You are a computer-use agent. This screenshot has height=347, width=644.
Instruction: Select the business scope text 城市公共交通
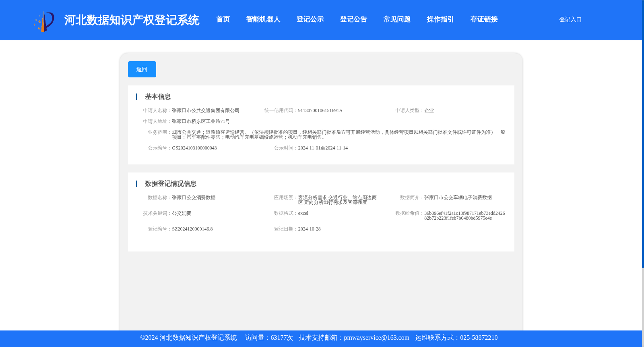coord(186,132)
